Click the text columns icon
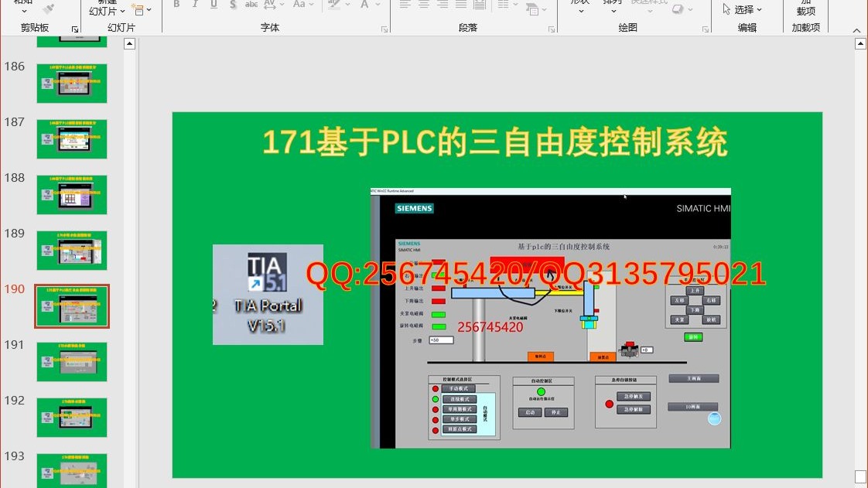 coord(503,5)
